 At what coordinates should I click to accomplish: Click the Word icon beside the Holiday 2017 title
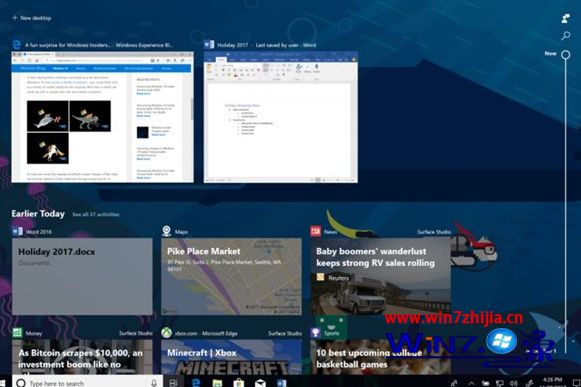click(x=209, y=45)
